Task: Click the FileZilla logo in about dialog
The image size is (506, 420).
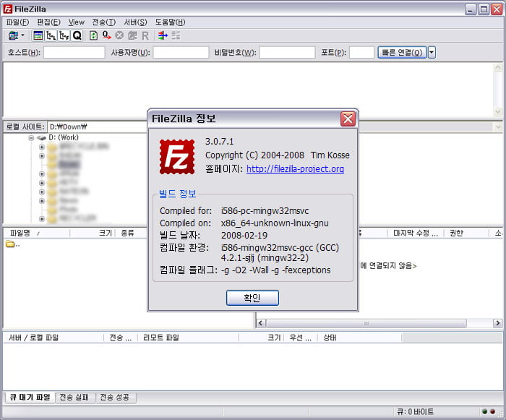Action: (x=177, y=156)
